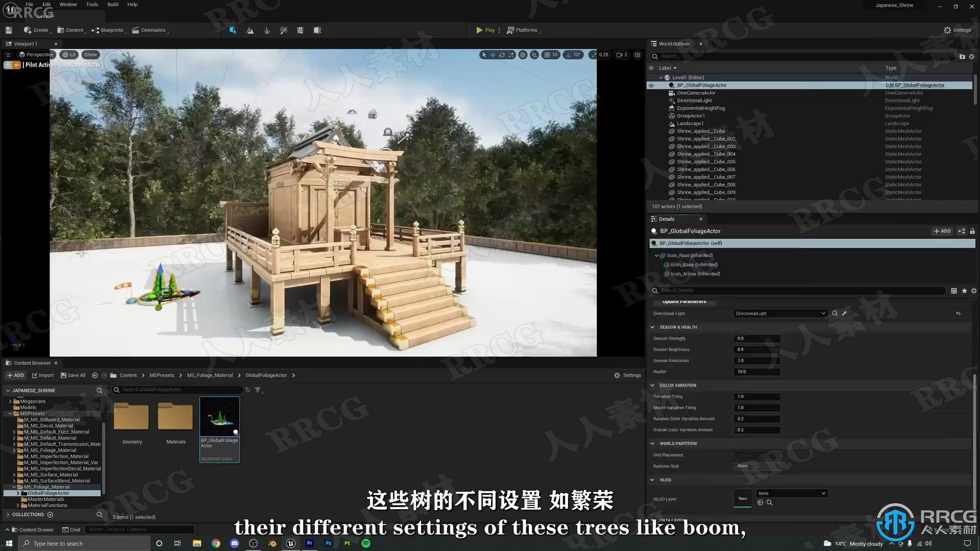
Task: Collapse the Color Variation section
Action: pyautogui.click(x=652, y=385)
